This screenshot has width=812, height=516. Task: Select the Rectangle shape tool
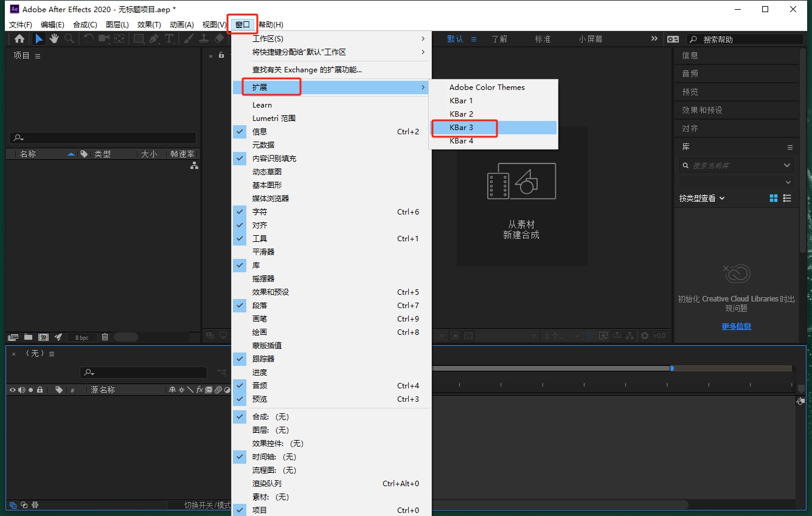pos(139,39)
